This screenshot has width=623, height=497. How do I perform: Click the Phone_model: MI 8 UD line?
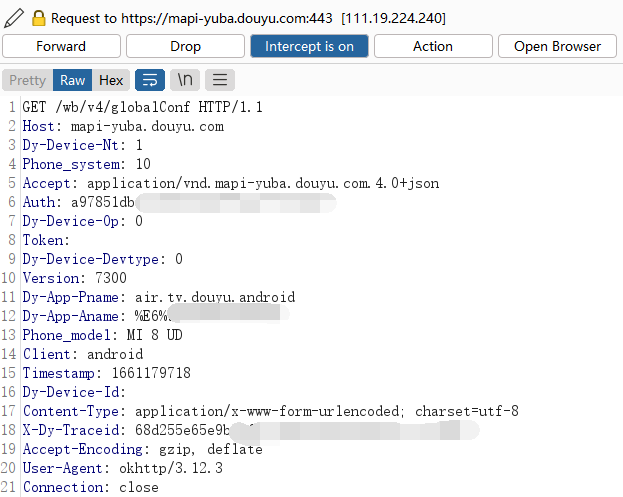tap(102, 335)
